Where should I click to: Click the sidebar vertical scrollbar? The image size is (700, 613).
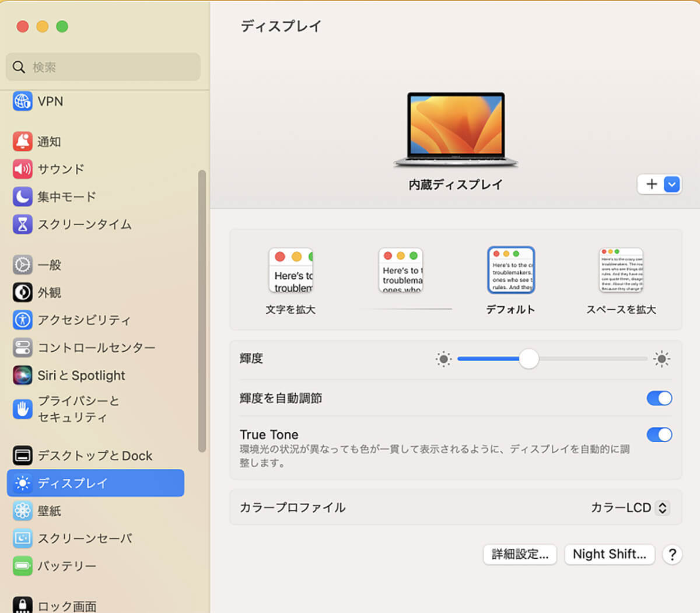[x=202, y=311]
